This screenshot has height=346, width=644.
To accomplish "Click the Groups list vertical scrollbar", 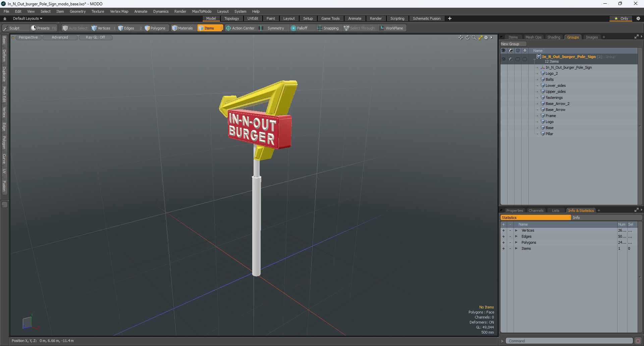I will click(640, 126).
